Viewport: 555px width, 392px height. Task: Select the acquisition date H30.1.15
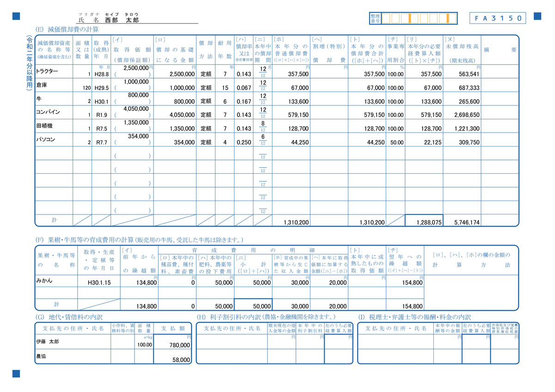coord(99,282)
